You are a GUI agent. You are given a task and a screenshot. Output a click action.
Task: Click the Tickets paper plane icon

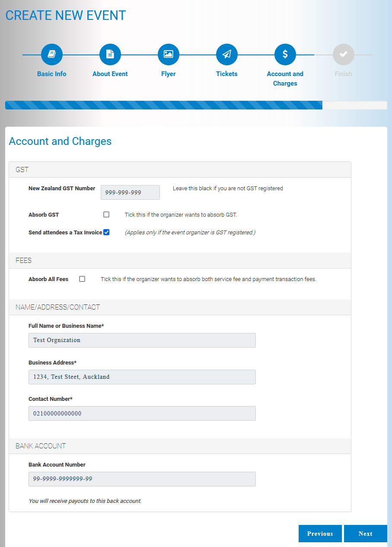(226, 54)
